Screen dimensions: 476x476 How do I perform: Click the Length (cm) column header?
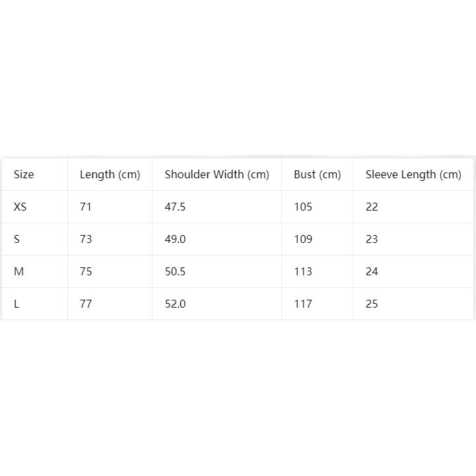[110, 175]
